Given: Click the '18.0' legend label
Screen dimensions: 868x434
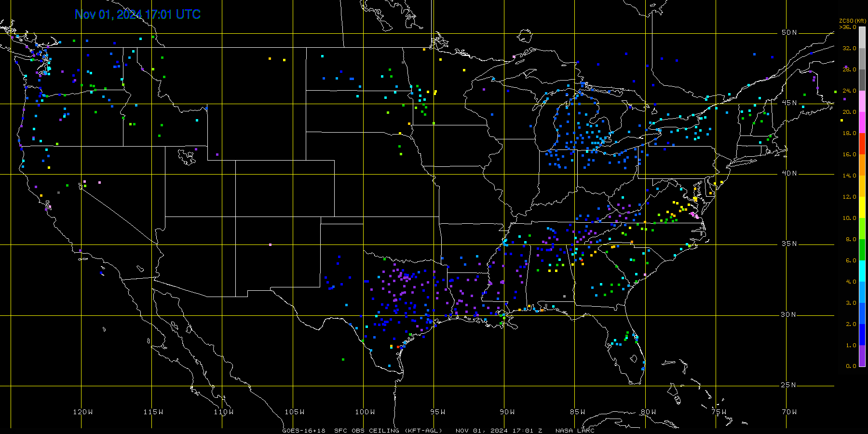Looking at the screenshot, I should point(849,133).
